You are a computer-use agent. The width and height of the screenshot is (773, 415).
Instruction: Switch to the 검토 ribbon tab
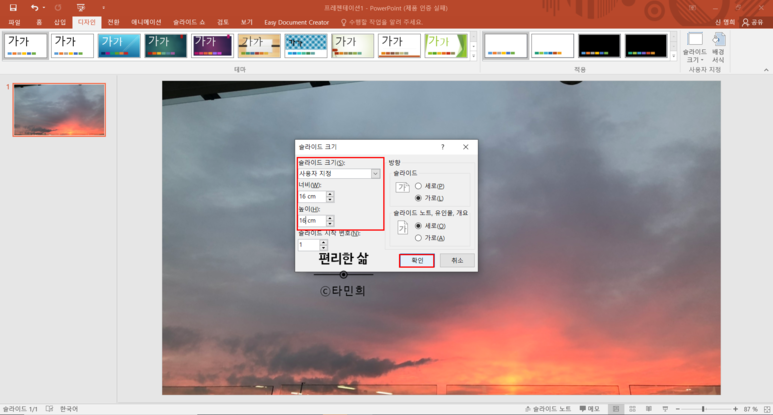coord(223,22)
